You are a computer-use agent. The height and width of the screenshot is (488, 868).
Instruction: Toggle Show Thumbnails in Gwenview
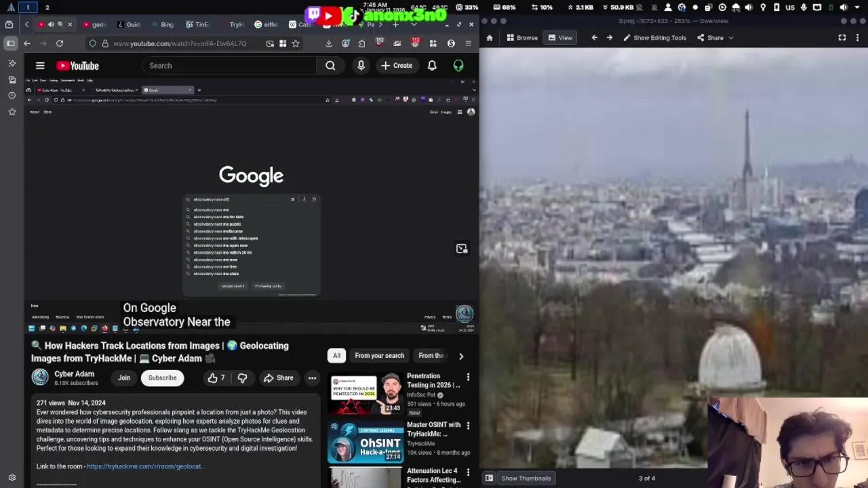[526, 478]
